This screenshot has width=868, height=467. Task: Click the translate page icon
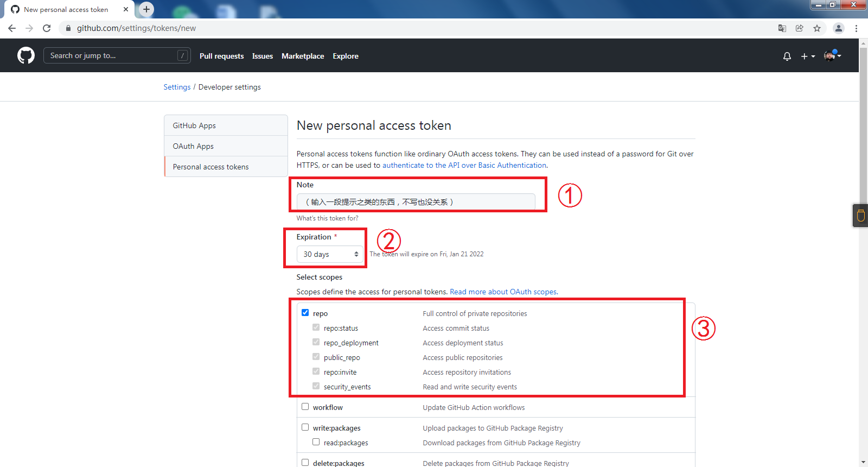click(782, 28)
